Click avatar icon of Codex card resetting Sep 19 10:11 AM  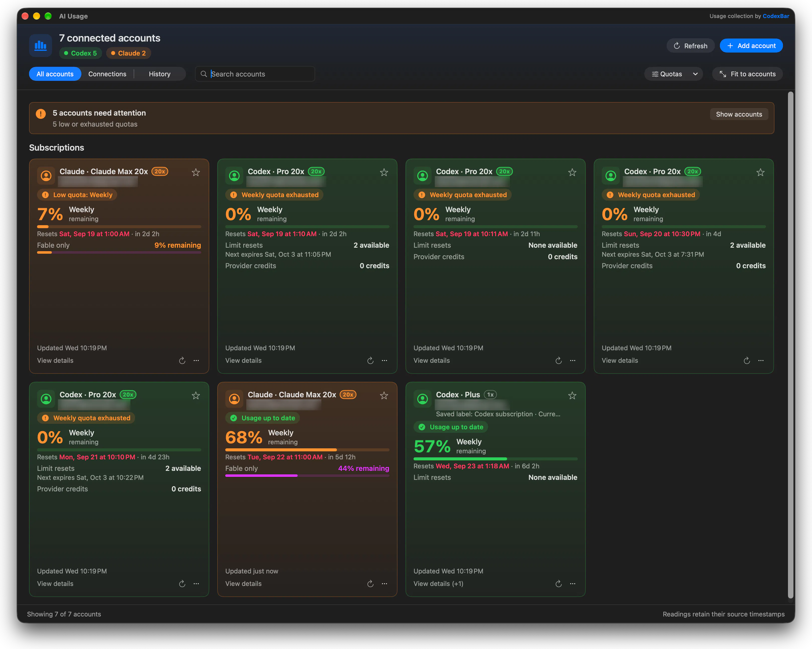coord(423,175)
